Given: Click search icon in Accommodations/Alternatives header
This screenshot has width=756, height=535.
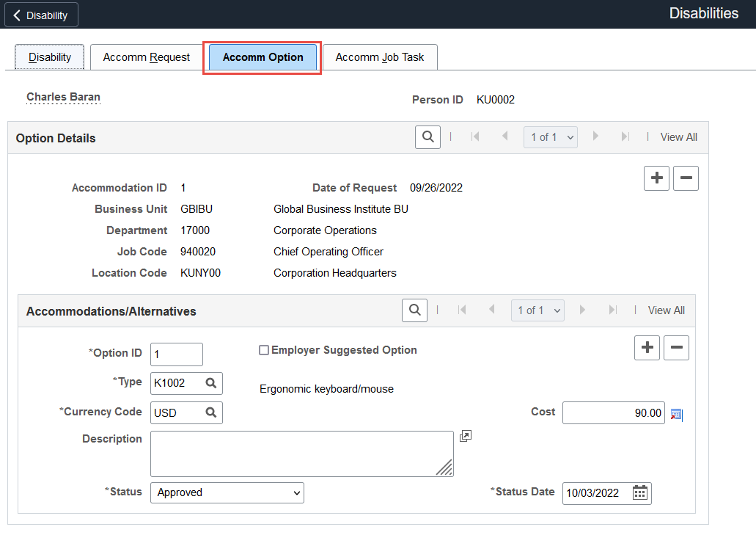Looking at the screenshot, I should tap(414, 310).
